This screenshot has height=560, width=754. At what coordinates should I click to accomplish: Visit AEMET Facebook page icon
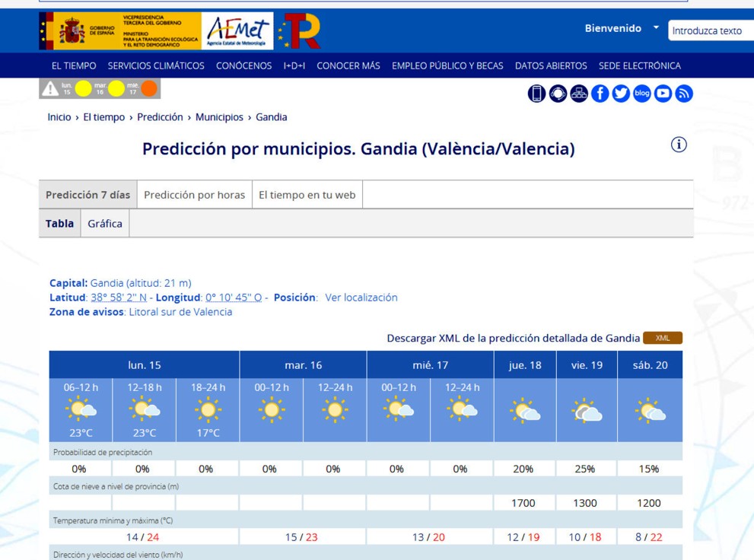[x=600, y=94]
